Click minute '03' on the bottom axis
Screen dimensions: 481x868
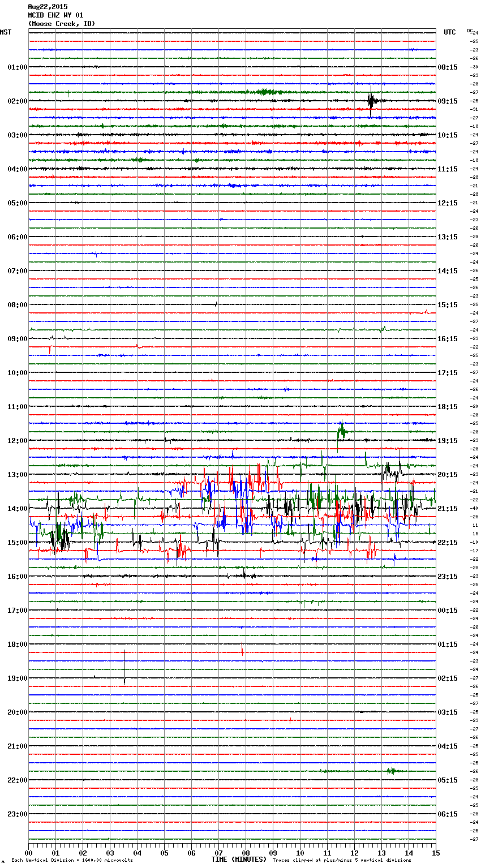pyautogui.click(x=110, y=853)
